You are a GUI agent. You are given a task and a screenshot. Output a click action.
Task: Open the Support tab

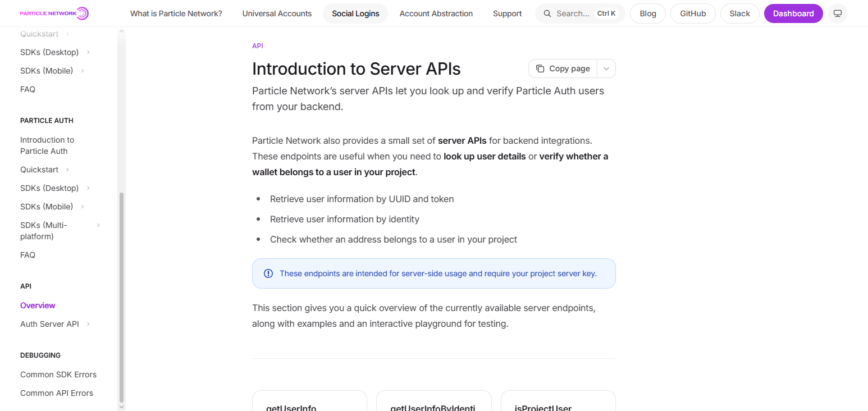point(508,13)
